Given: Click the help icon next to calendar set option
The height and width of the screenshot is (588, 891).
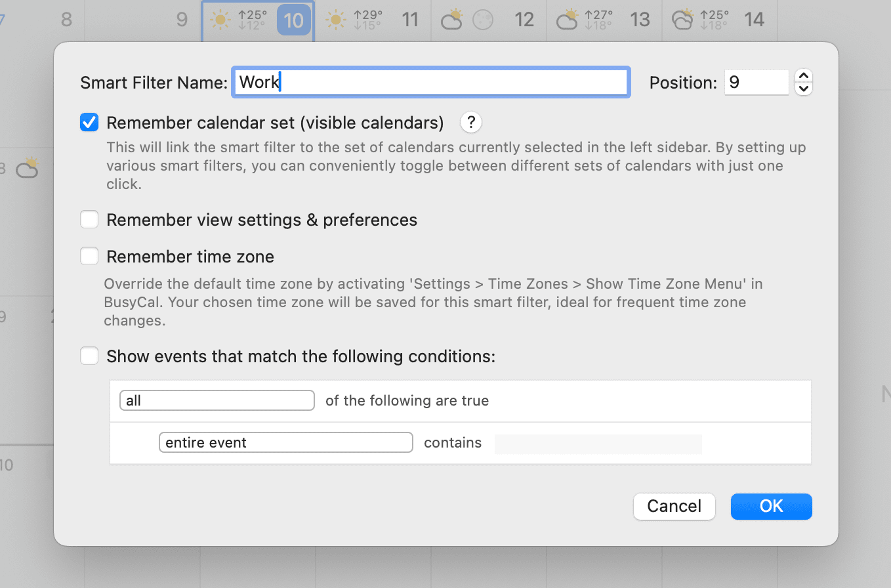Looking at the screenshot, I should point(470,122).
